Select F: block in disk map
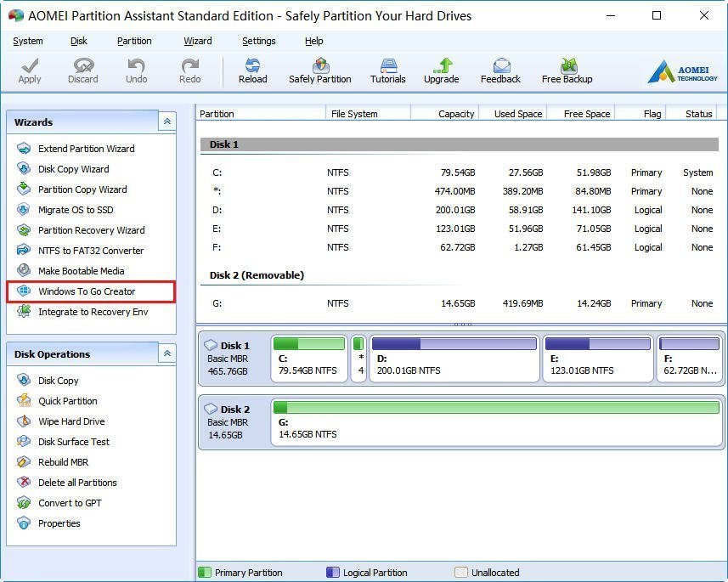728x582 pixels. (x=690, y=359)
